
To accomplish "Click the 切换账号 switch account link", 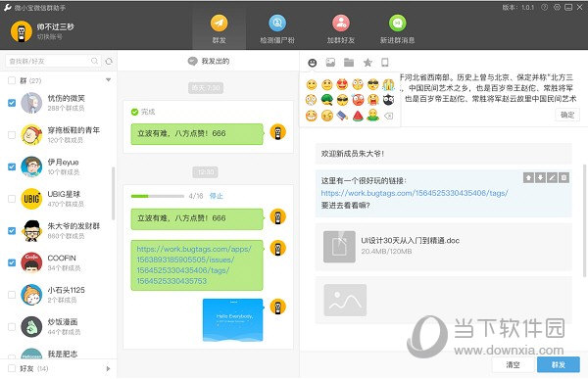I will click(x=50, y=37).
